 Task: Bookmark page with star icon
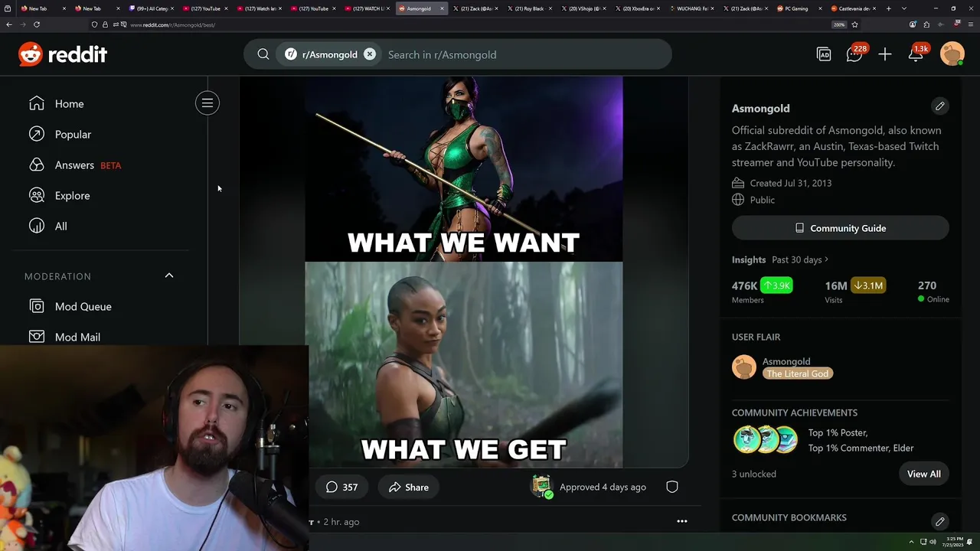point(854,24)
